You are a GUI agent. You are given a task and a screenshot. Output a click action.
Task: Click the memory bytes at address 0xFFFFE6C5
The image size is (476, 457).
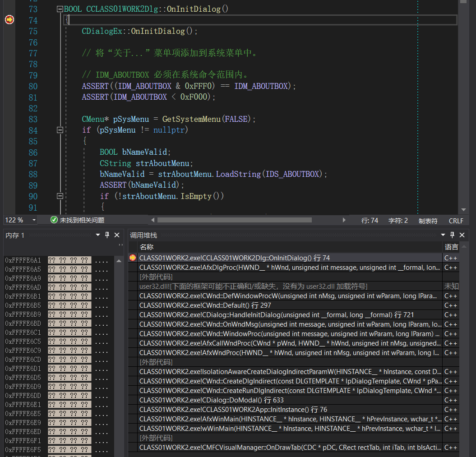pyautogui.click(x=69, y=342)
